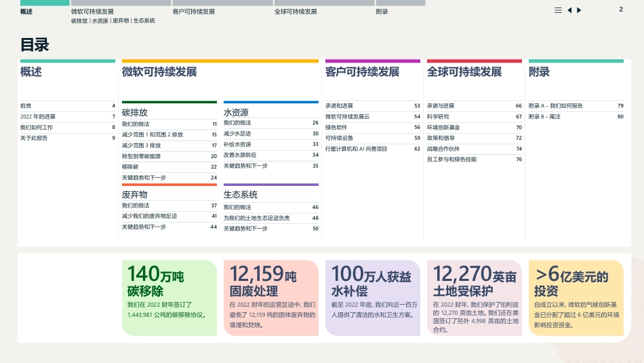Screen dimensions: 644x363
Task: Open the 2022 年的进展 entry
Action: point(68,116)
